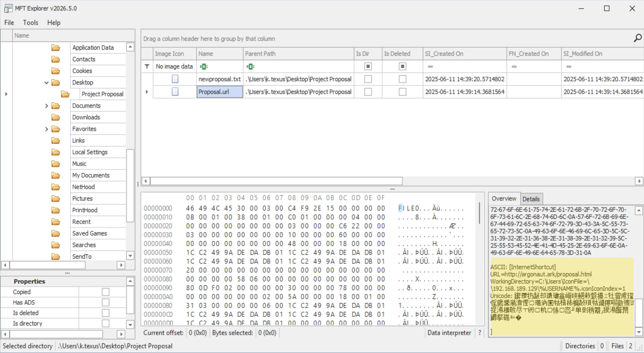Screen dimensions: 644x353
Task: Sort by the Is Deleted column header
Action: (x=402, y=54)
